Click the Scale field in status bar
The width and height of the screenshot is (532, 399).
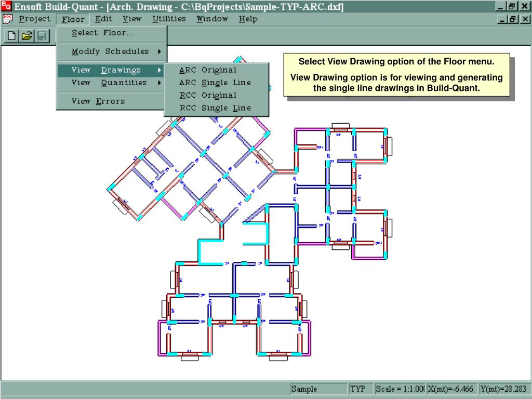(399, 389)
